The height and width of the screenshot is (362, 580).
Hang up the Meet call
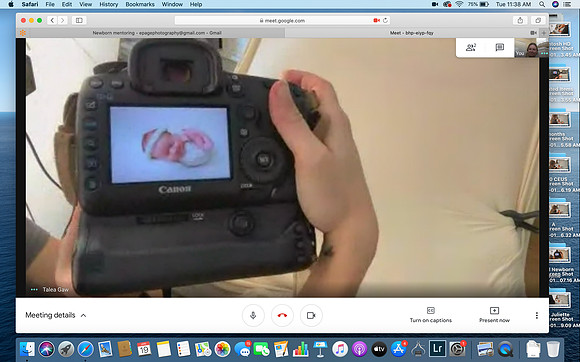pos(282,315)
